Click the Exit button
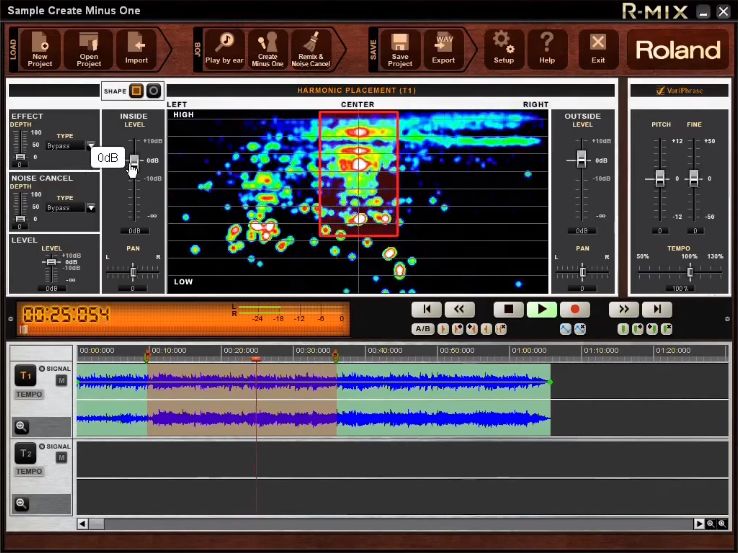This screenshot has height=553, width=738. (598, 49)
